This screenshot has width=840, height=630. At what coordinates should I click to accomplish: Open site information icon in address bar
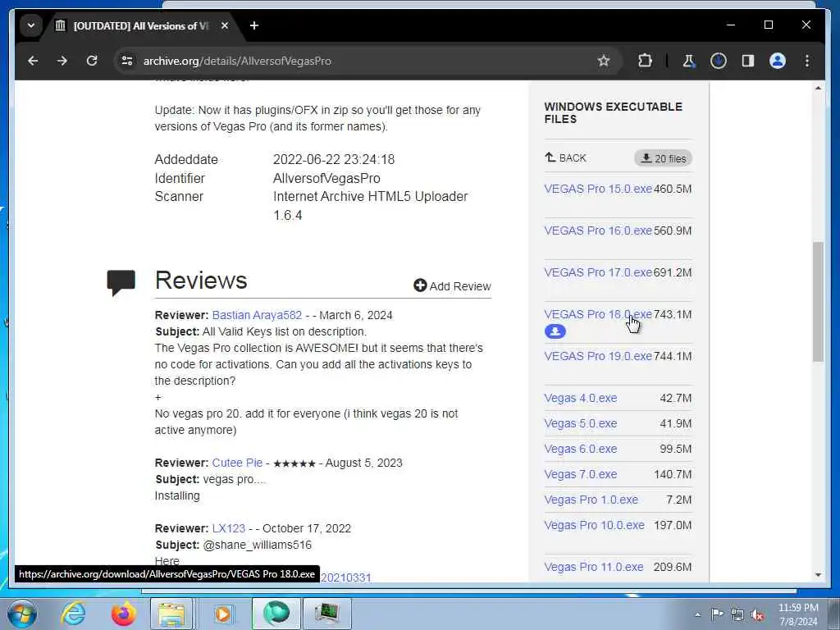tap(127, 61)
